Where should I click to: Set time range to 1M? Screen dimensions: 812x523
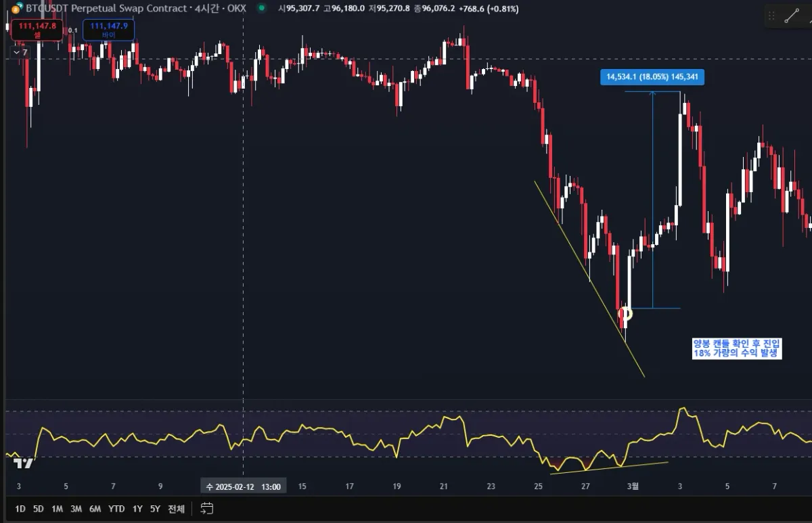(x=57, y=508)
